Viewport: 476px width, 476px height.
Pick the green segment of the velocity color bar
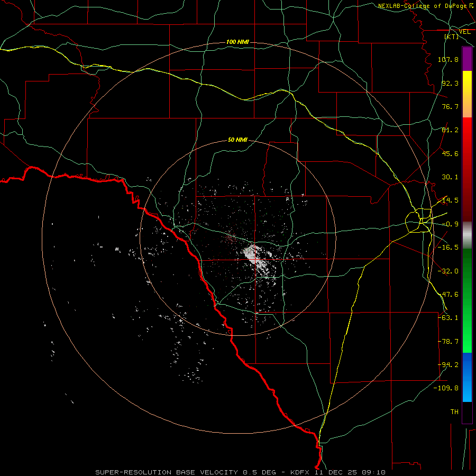pos(467,300)
